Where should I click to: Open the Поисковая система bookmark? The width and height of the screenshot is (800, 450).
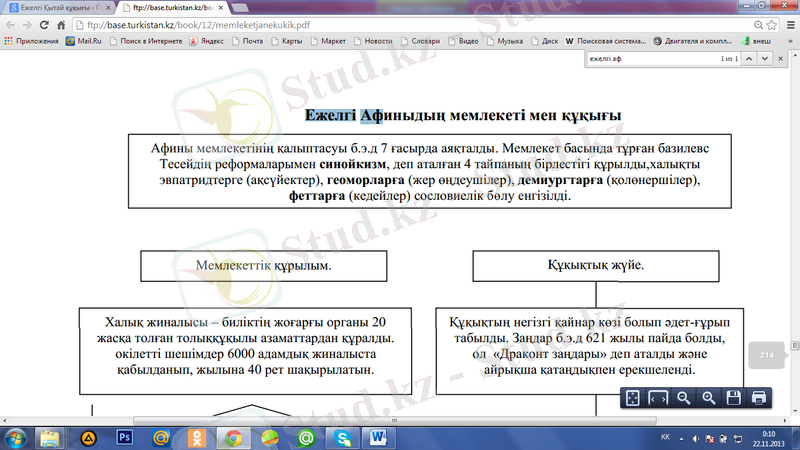coord(606,41)
